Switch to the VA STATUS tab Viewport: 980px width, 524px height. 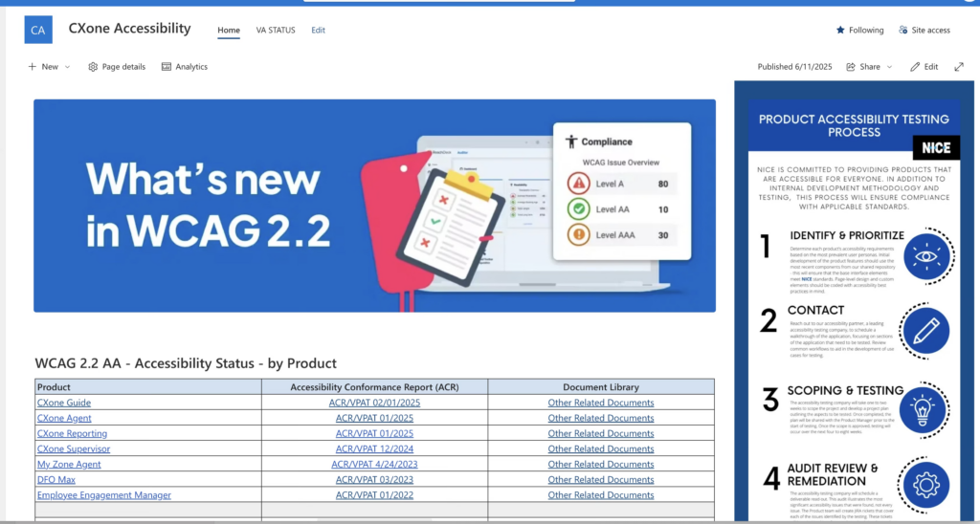(x=276, y=30)
